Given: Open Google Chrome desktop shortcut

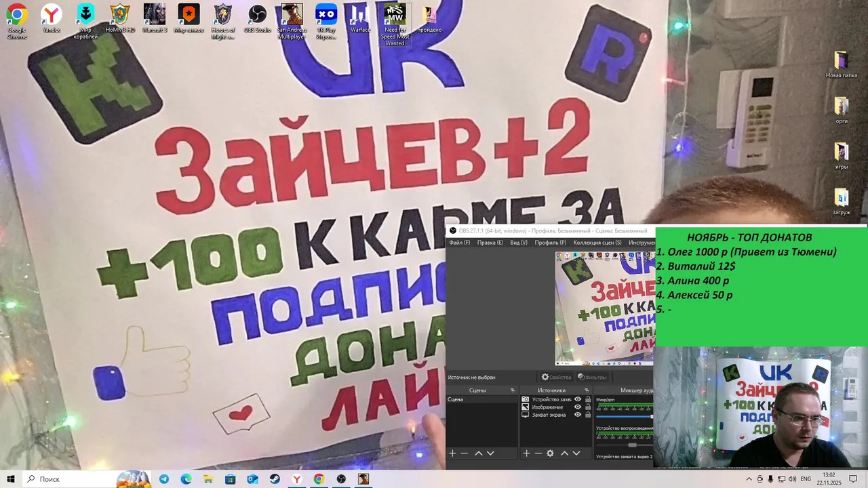Looking at the screenshot, I should click(16, 21).
